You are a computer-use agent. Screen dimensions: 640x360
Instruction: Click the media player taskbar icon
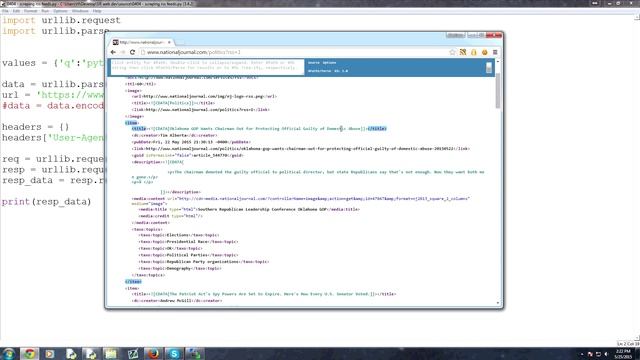[50, 353]
